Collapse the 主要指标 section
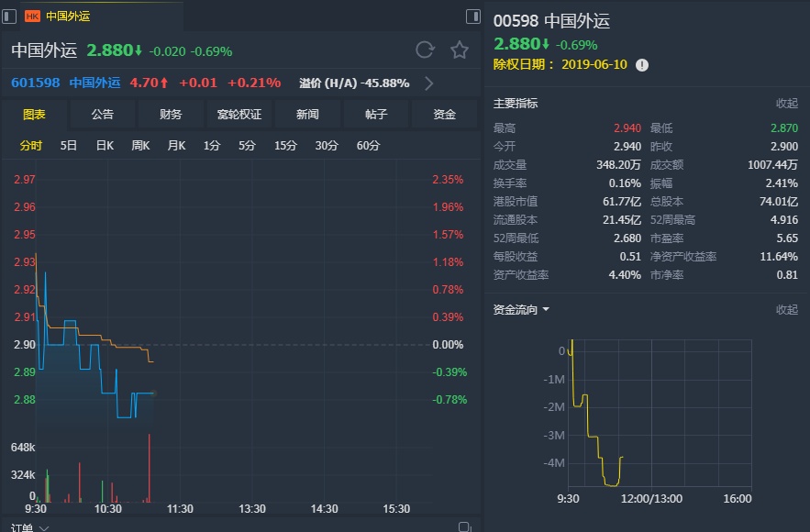 (x=786, y=104)
